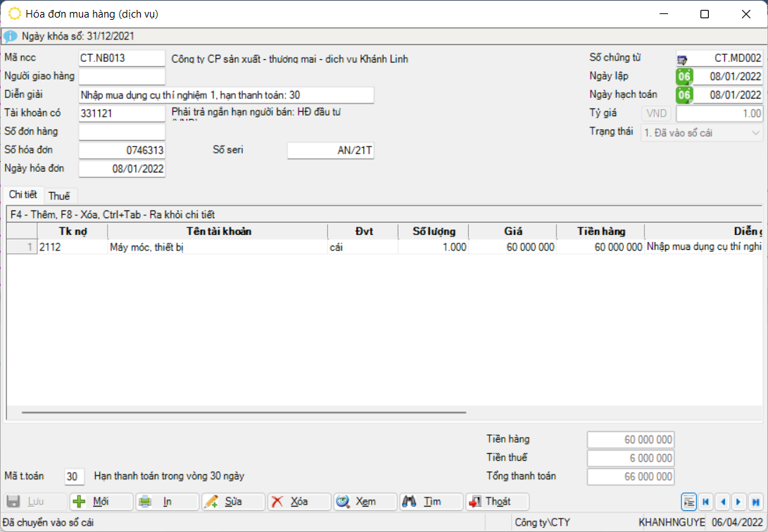Open calendar picker for Ngày lập
This screenshot has width=768, height=532.
(x=684, y=77)
